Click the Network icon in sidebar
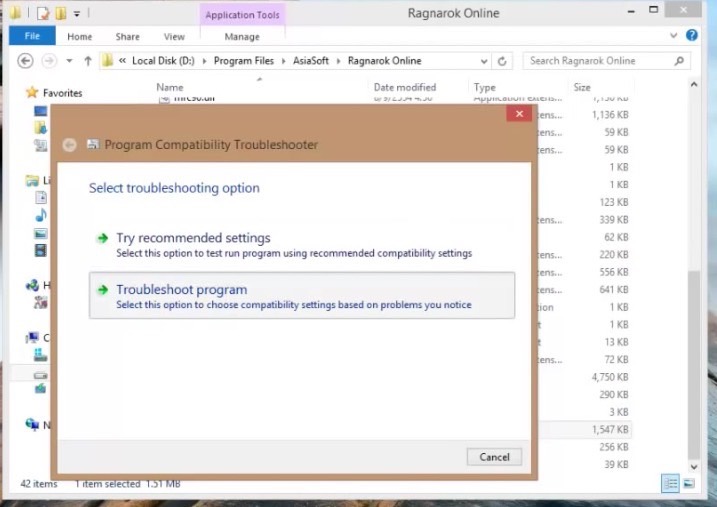 [x=32, y=424]
